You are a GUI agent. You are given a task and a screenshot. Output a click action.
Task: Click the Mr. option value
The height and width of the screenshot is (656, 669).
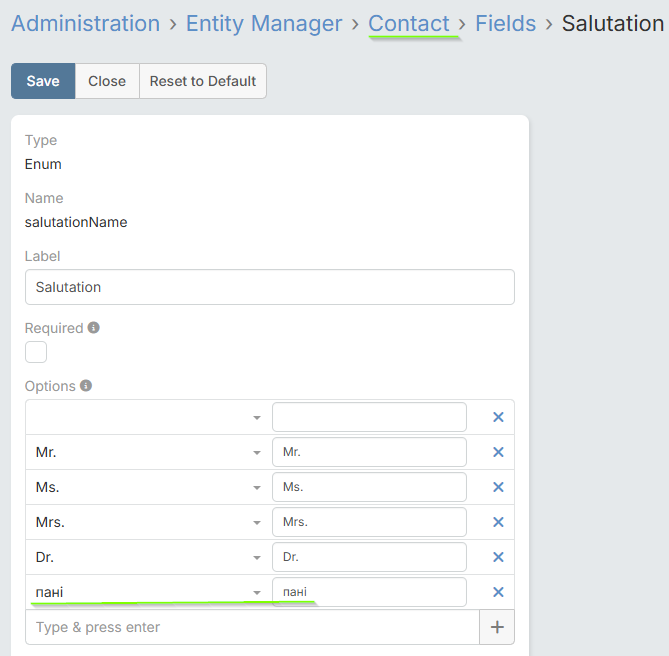(46, 452)
